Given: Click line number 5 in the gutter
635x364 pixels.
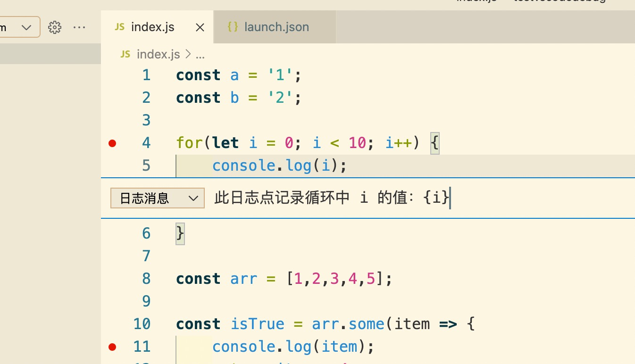Looking at the screenshot, I should coord(146,165).
